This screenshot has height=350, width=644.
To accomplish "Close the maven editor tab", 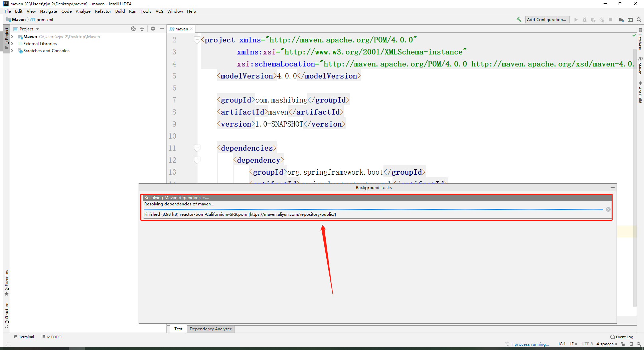I will tap(191, 29).
